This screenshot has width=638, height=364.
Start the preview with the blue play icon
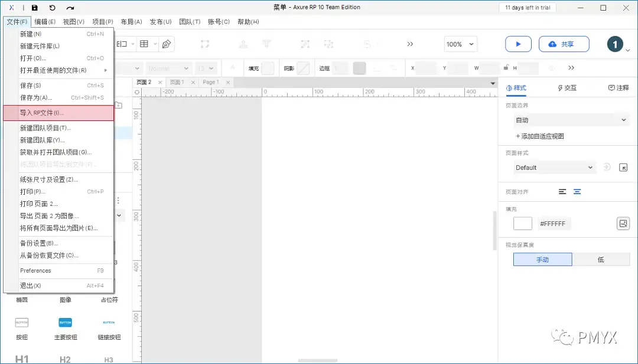coord(518,44)
